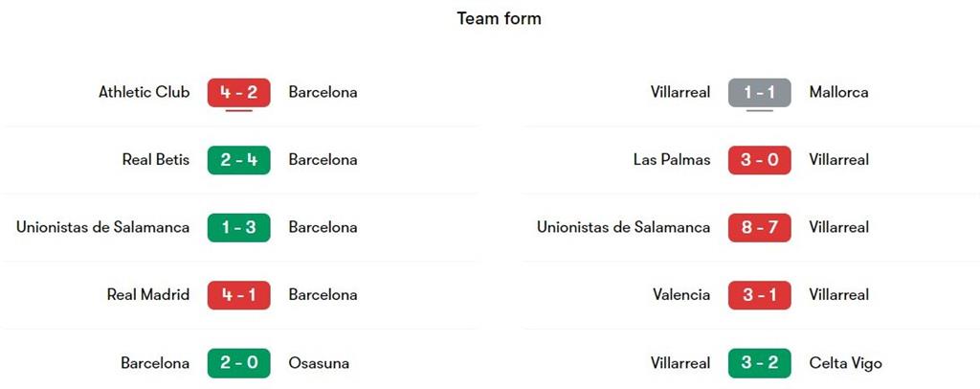Screen dimensions: 980x389
Task: Click the Team form heading
Action: pyautogui.click(x=499, y=19)
